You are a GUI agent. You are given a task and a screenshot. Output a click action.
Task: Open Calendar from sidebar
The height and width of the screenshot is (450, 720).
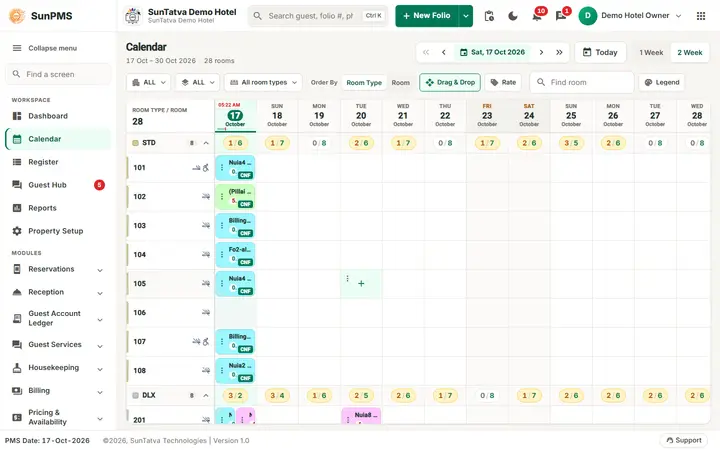[x=57, y=139]
